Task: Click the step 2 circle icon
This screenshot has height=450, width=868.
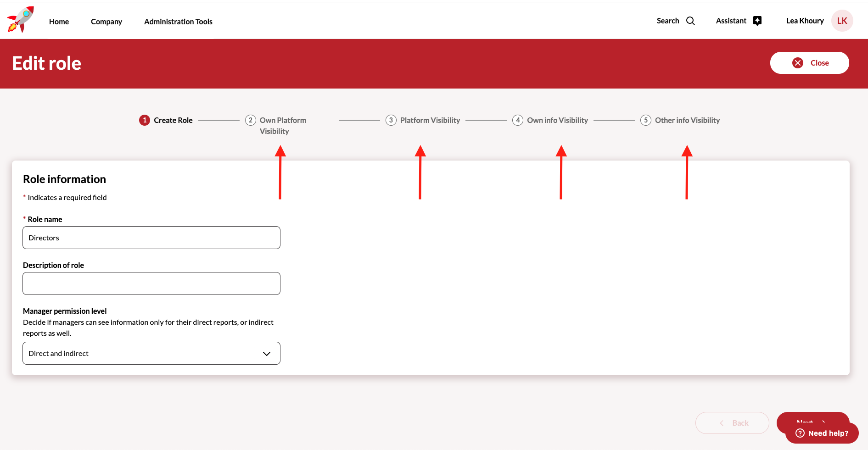Action: pos(250,120)
